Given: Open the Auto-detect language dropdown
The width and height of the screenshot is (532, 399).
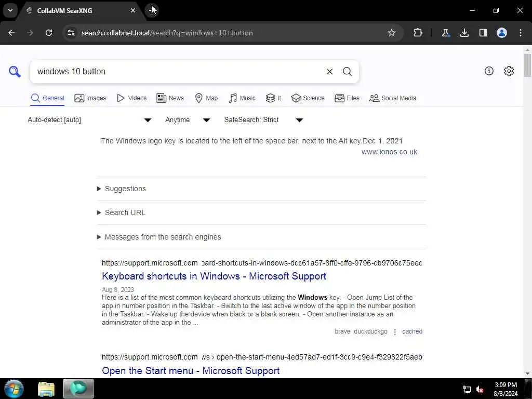Looking at the screenshot, I should [x=89, y=120].
